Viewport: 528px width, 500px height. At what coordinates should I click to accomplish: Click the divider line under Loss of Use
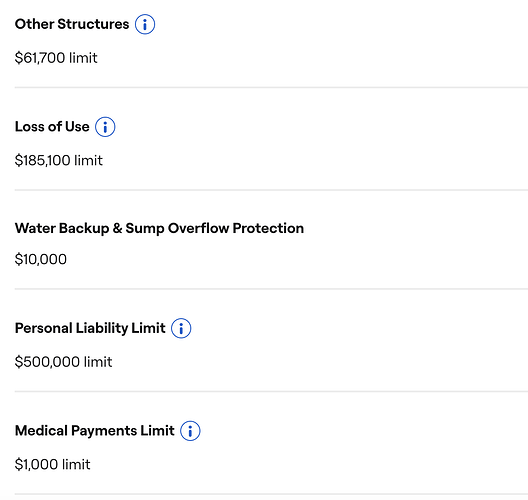(271, 190)
